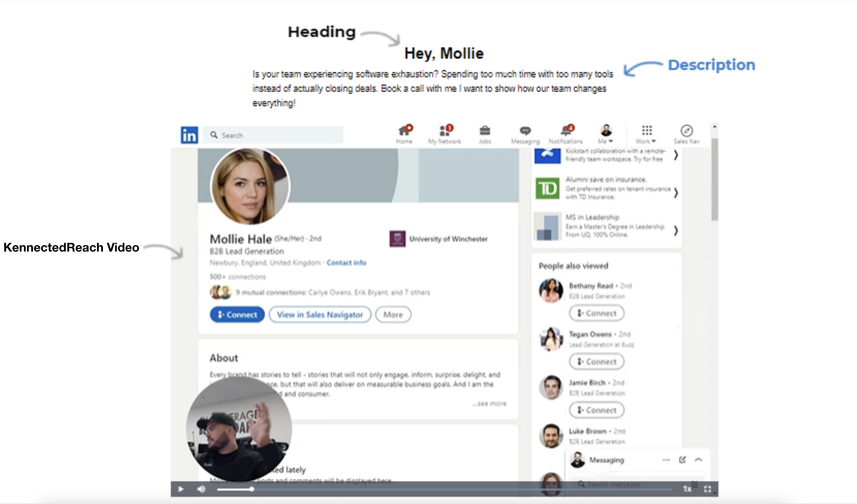The height and width of the screenshot is (504, 857).
Task: Open the My Network nav icon
Action: click(x=445, y=134)
